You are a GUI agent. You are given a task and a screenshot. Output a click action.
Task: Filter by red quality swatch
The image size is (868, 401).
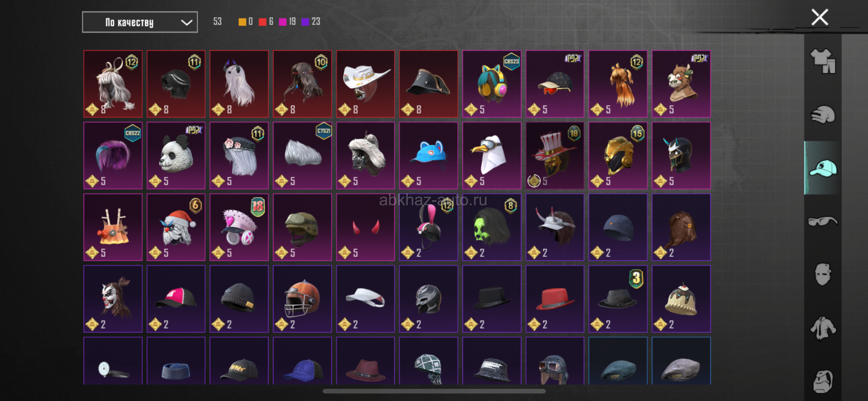(x=262, y=22)
